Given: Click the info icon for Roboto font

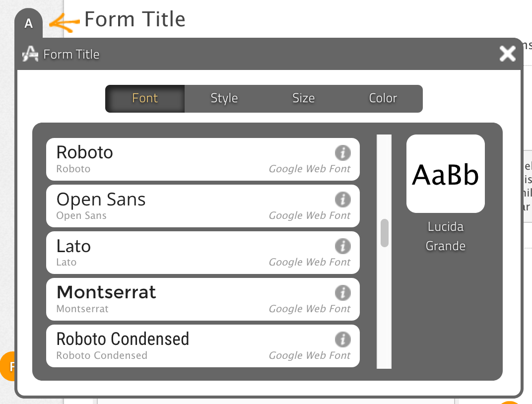Looking at the screenshot, I should click(342, 152).
